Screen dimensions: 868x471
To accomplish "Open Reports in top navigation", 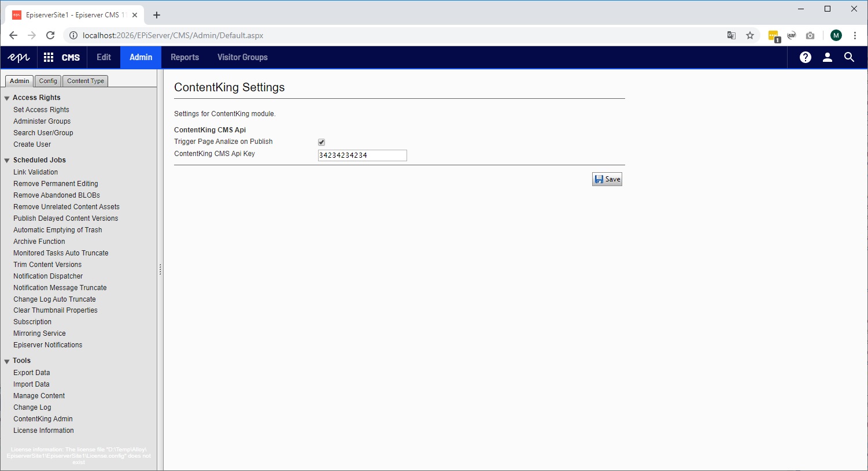I will click(x=185, y=57).
